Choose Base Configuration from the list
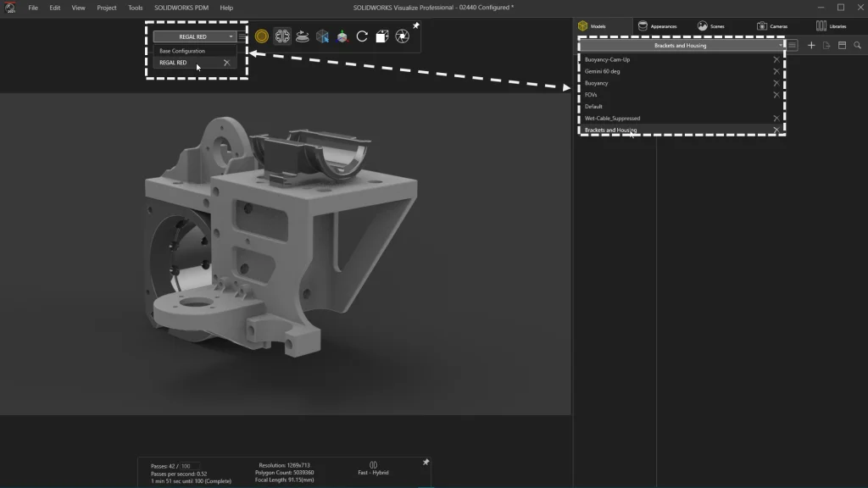The height and width of the screenshot is (488, 868). pyautogui.click(x=182, y=51)
